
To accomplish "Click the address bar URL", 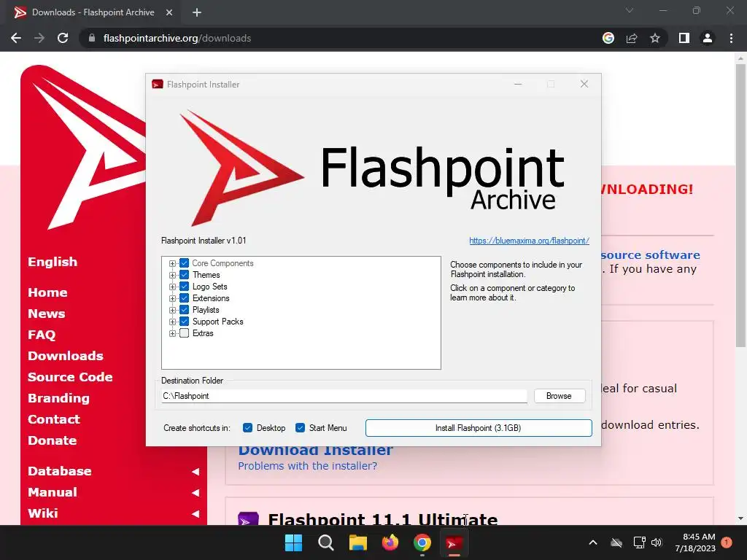I will [177, 38].
